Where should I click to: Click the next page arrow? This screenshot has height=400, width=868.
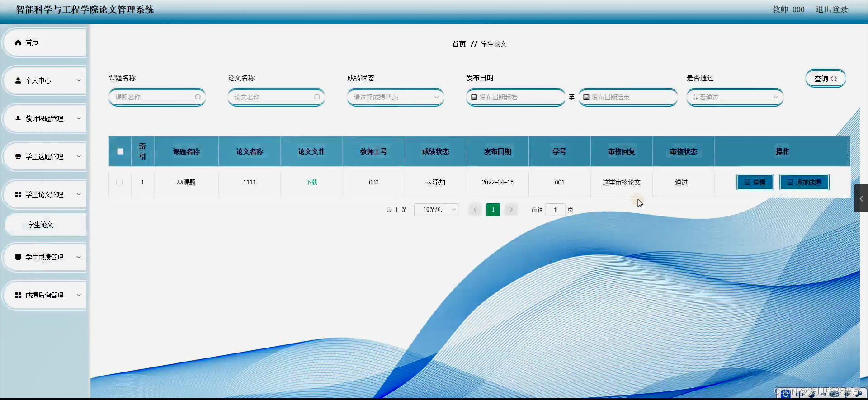tap(511, 210)
